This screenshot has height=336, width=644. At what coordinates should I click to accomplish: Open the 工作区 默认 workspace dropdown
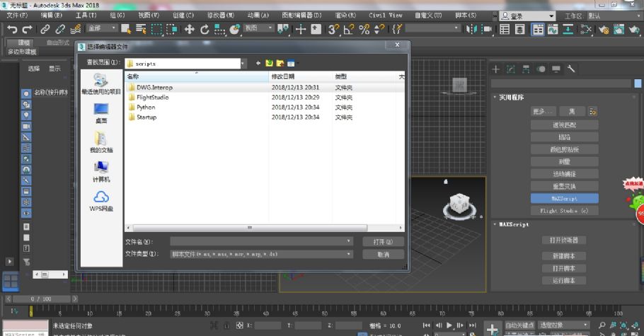point(614,16)
